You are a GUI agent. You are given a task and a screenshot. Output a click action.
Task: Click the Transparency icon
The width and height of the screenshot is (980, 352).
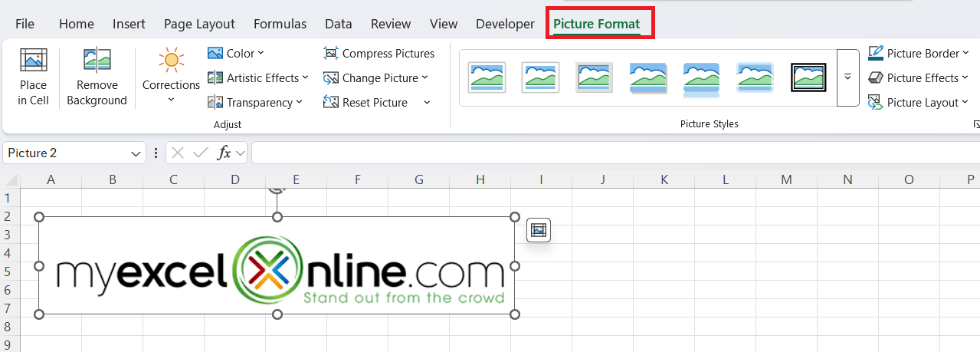coord(215,103)
